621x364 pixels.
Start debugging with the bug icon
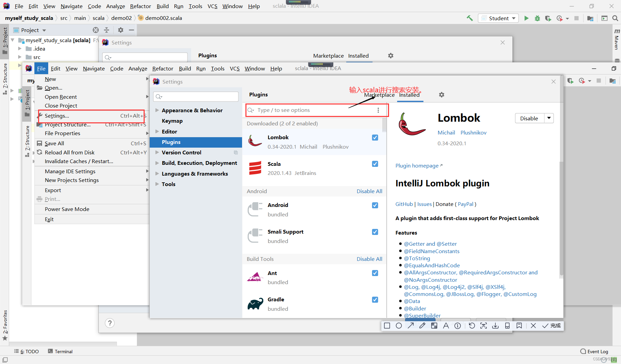(537, 18)
